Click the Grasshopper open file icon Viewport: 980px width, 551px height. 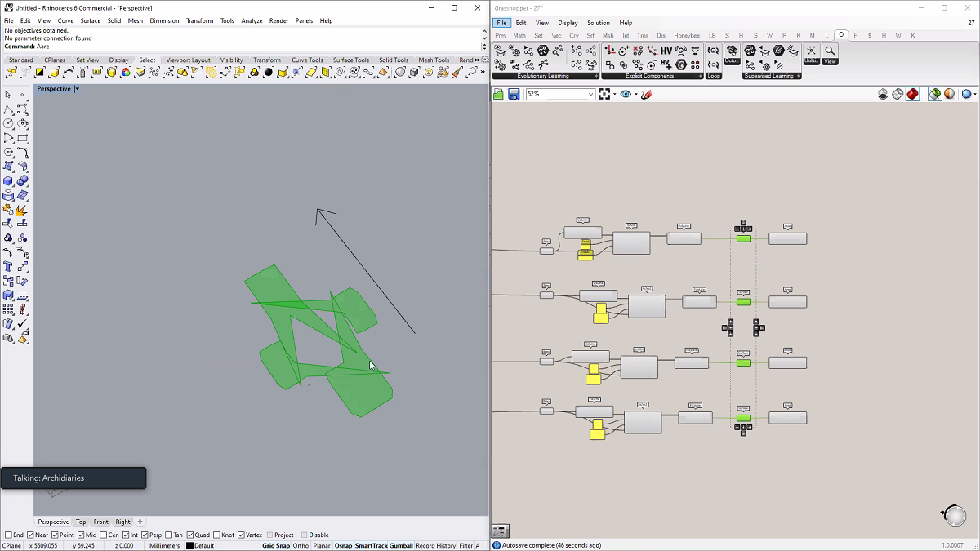pos(499,95)
